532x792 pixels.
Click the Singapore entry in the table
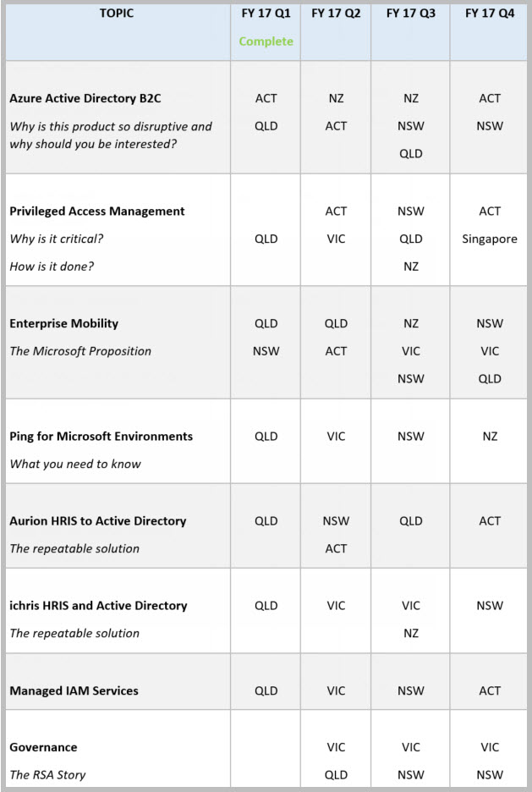[490, 239]
